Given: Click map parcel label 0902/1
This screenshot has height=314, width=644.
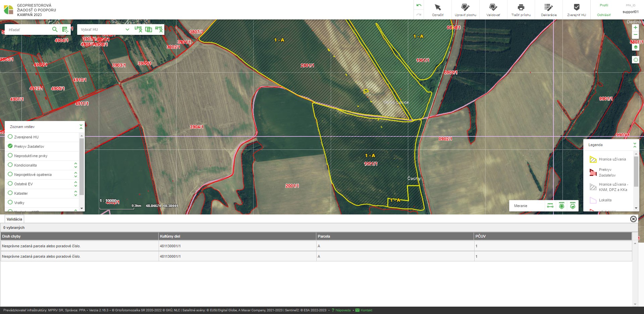Looking at the screenshot, I should pos(445,139).
